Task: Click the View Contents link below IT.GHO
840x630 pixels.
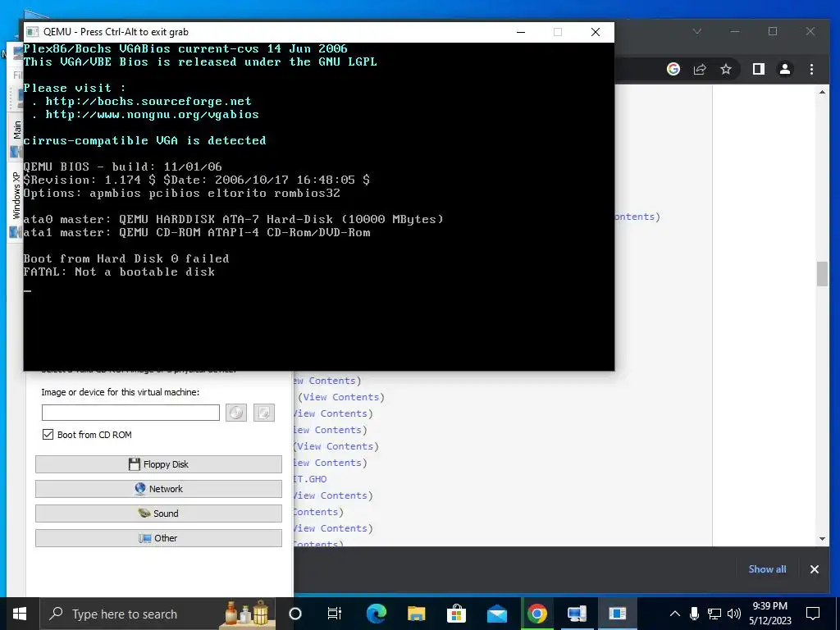Action: 333,495
